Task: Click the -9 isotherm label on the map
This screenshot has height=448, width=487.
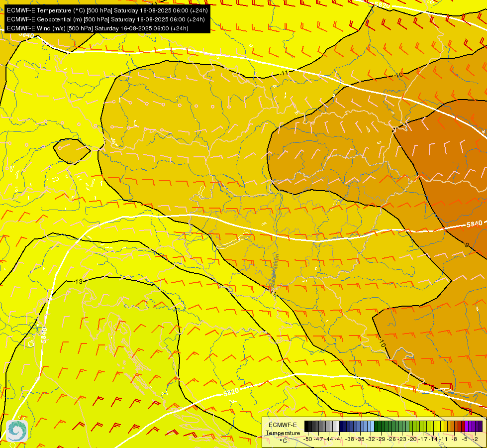Action: tap(467, 245)
